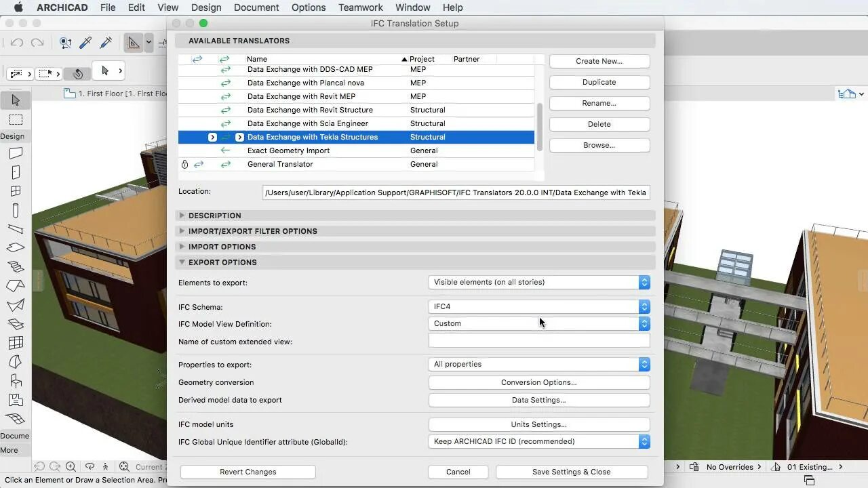
Task: Click the Orbit icon in the bottom bar
Action: [90, 466]
